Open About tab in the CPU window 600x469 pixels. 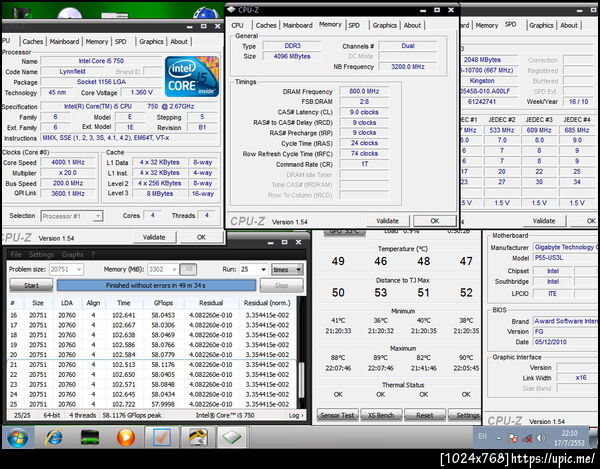(x=179, y=41)
